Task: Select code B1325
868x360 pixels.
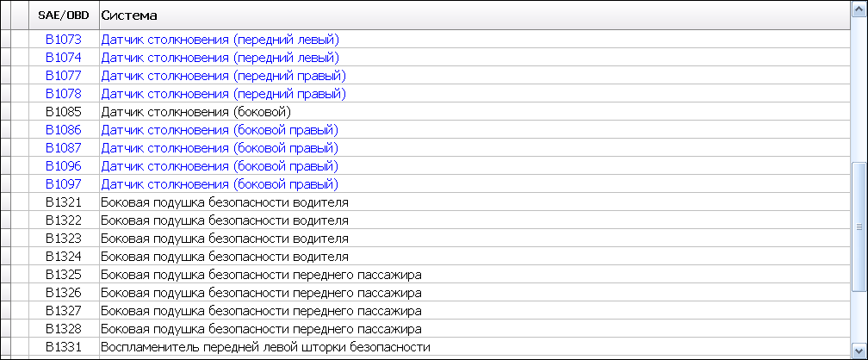Action: coord(64,275)
